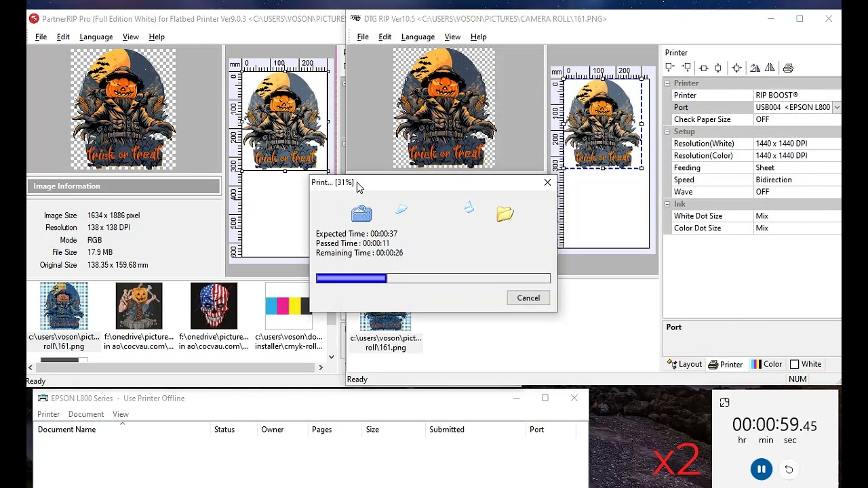
Task: Switch to the Color tab
Action: [766, 365]
